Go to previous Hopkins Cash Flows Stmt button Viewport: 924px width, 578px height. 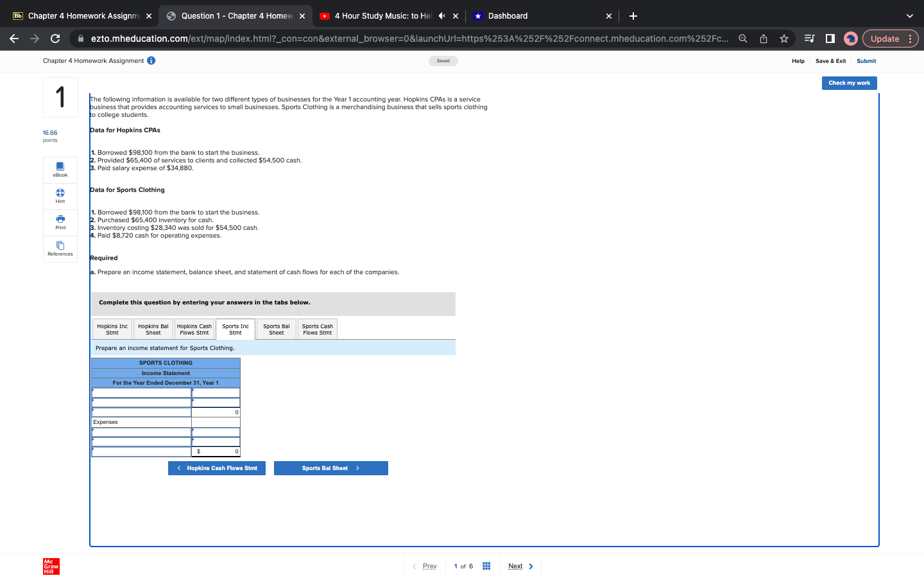pyautogui.click(x=217, y=468)
